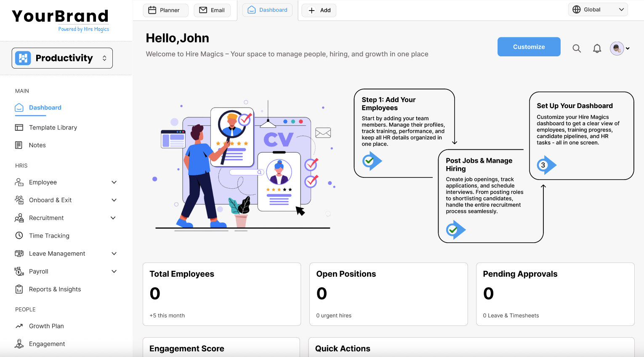644x357 pixels.
Task: Click the Recruitment sidebar icon
Action: pyautogui.click(x=19, y=218)
